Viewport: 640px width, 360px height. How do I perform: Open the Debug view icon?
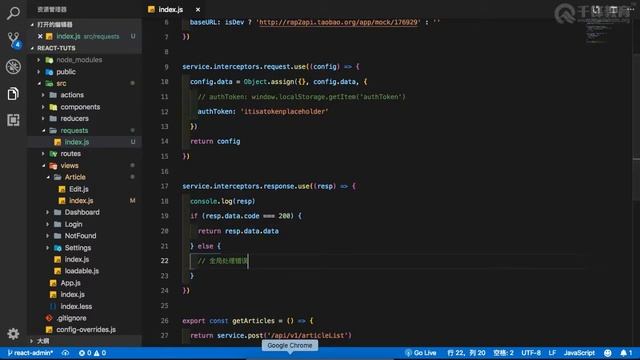[13, 67]
